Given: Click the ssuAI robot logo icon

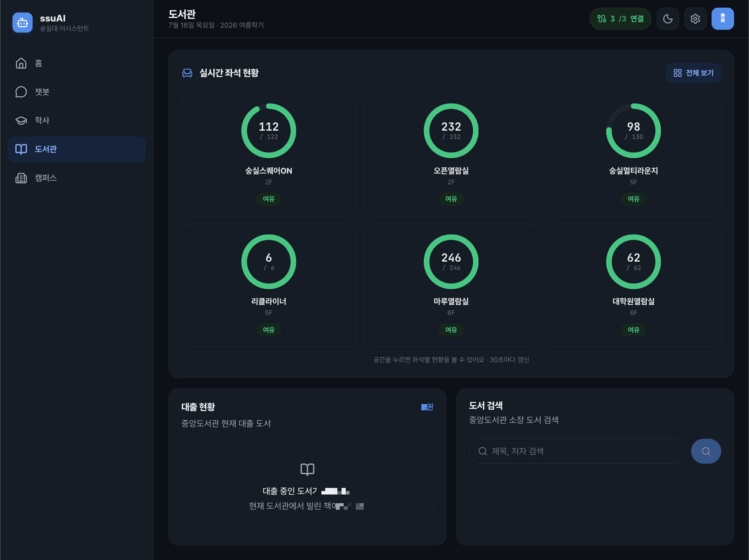Looking at the screenshot, I should point(23,23).
